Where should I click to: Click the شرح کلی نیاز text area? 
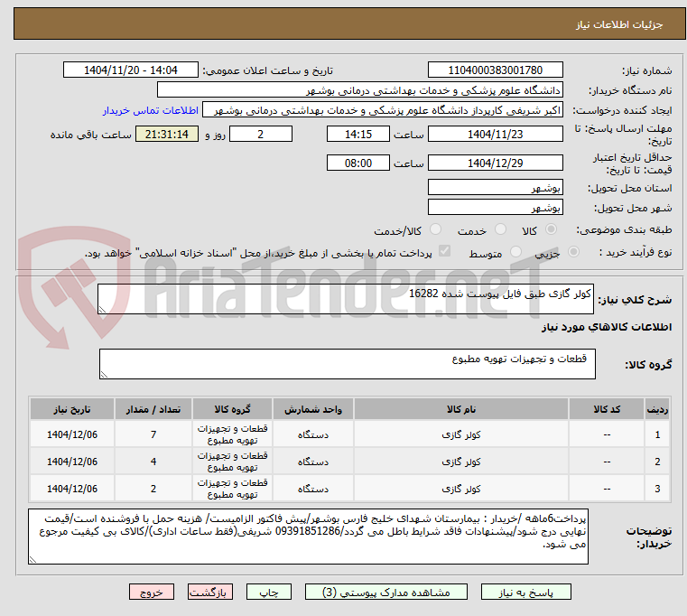point(346,299)
